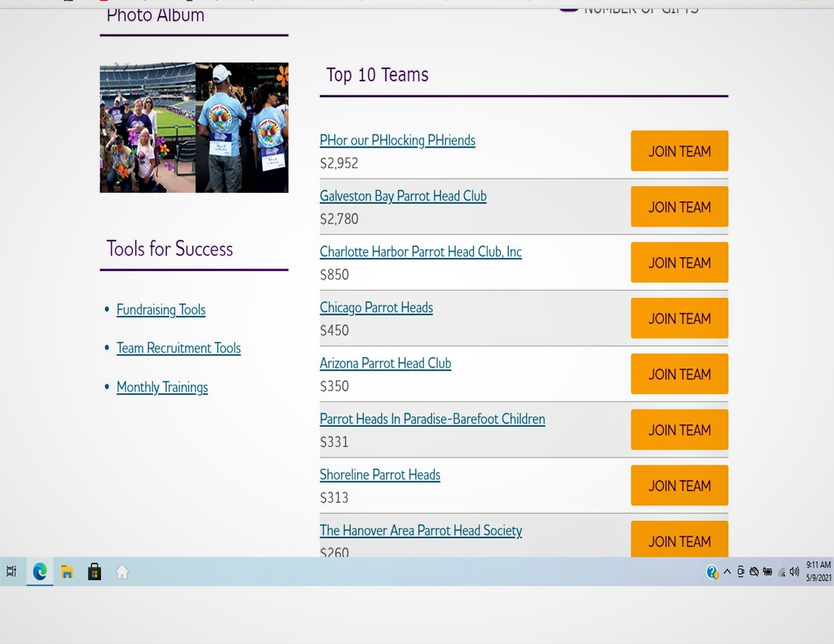
Task: Open the stadium group photo thumbnail
Action: click(x=148, y=128)
